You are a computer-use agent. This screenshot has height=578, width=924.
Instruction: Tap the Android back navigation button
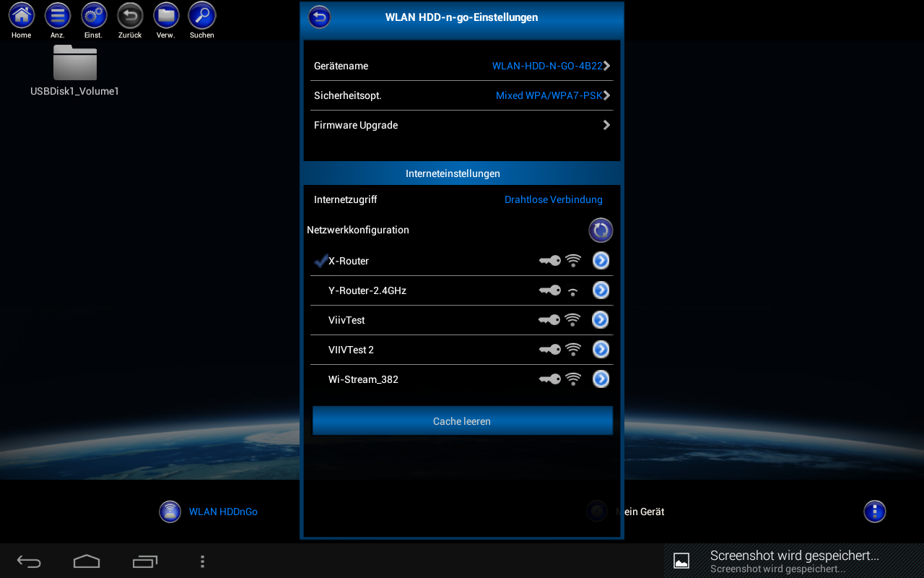[29, 561]
